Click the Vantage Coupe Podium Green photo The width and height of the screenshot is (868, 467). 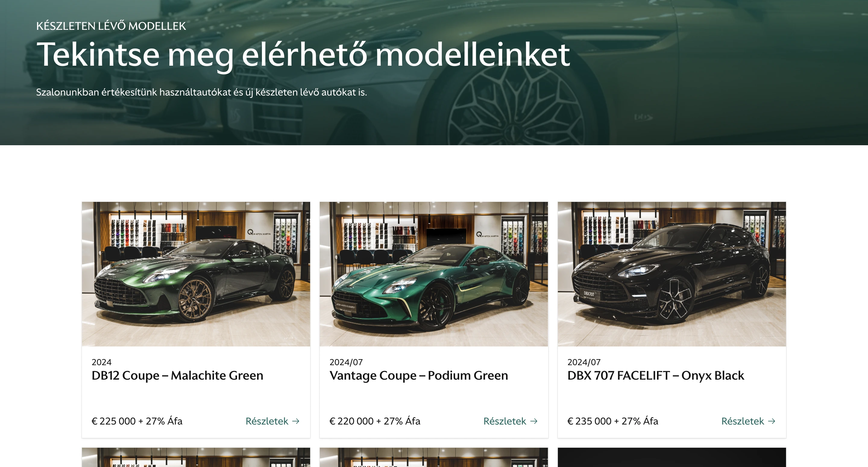434,274
